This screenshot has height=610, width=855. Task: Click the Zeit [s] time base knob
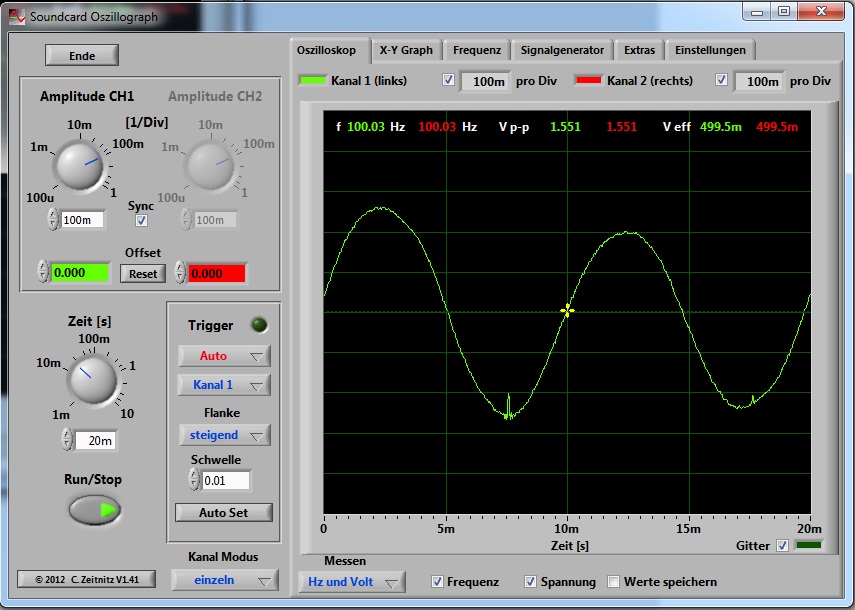click(x=93, y=380)
